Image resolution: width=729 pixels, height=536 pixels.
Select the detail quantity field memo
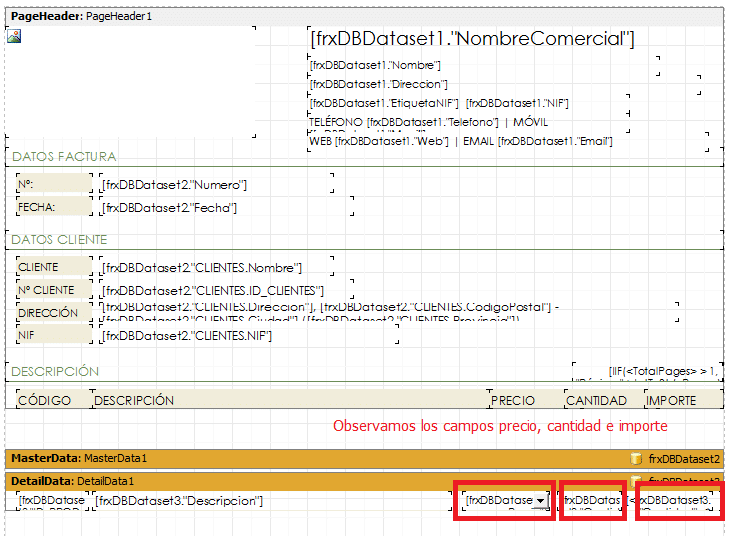[x=592, y=500]
